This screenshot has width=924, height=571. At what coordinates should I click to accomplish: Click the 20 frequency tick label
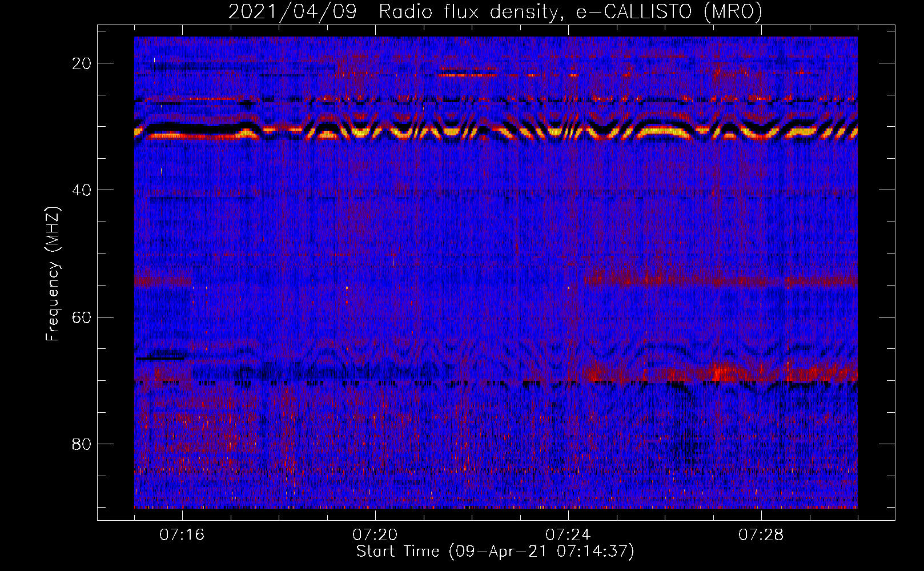[82, 63]
